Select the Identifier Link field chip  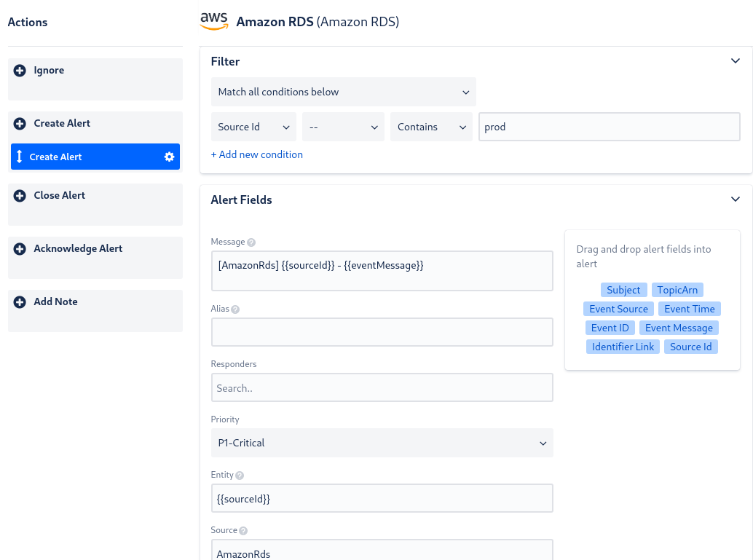pyautogui.click(x=623, y=347)
